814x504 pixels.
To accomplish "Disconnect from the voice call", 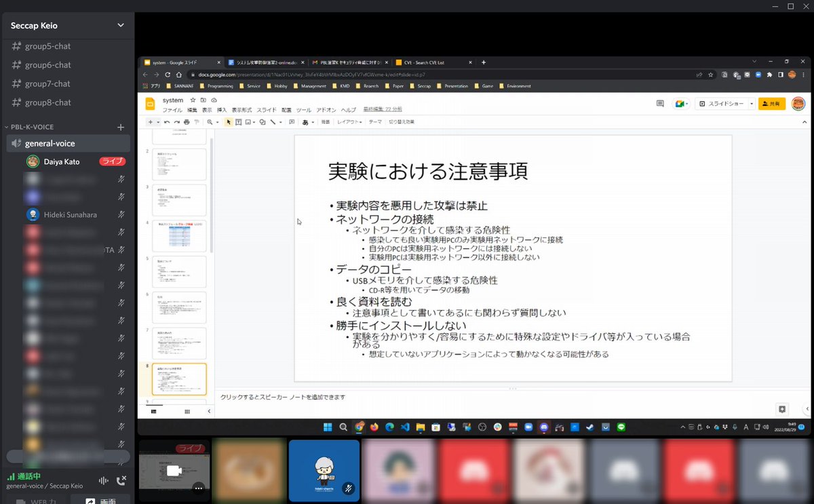I will [x=121, y=481].
